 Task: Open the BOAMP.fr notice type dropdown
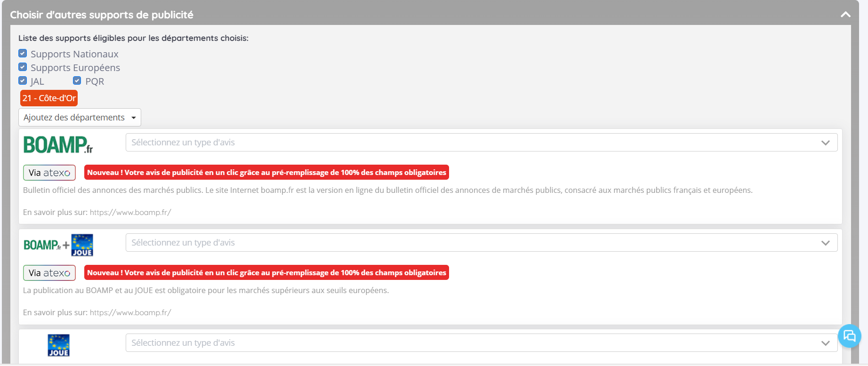pos(481,143)
